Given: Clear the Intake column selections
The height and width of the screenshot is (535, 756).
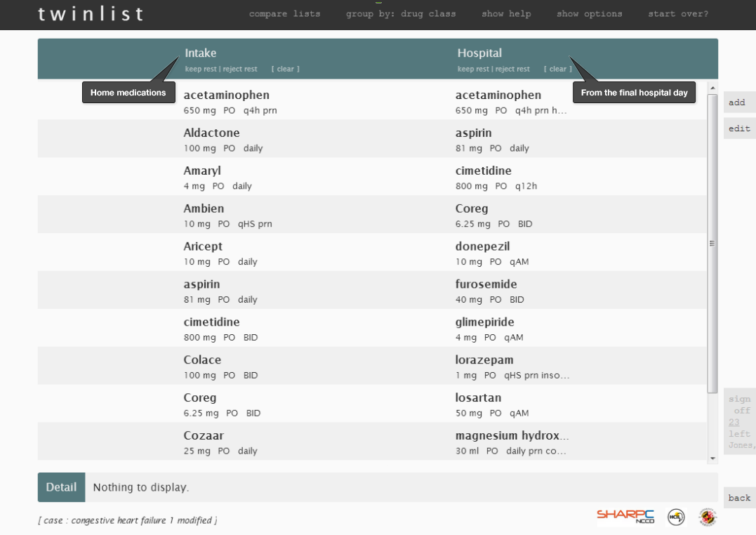Looking at the screenshot, I should point(286,69).
